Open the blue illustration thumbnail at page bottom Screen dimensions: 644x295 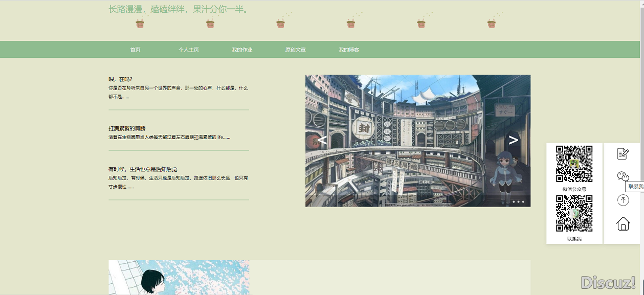click(x=179, y=278)
